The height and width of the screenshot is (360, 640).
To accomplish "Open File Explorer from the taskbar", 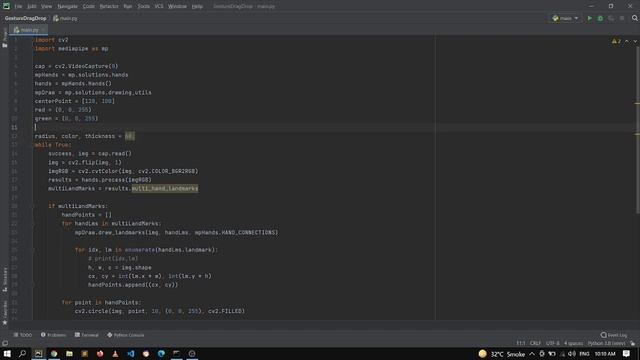I will 69,353.
